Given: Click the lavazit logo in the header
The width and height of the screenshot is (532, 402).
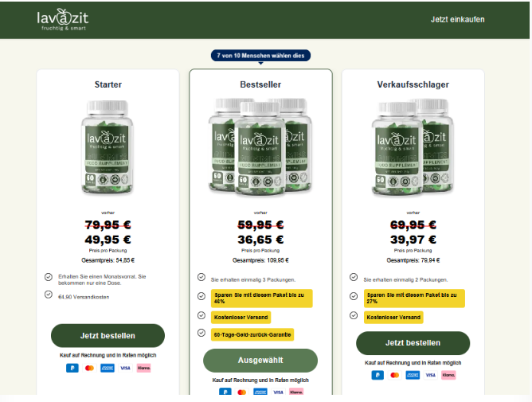Looking at the screenshot, I should pyautogui.click(x=62, y=20).
